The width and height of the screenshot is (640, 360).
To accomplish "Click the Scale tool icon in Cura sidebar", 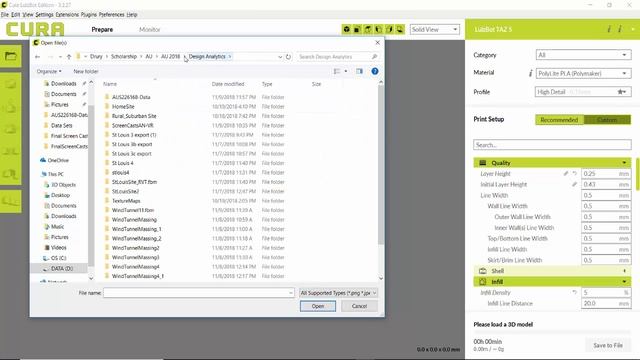I will point(11,107).
